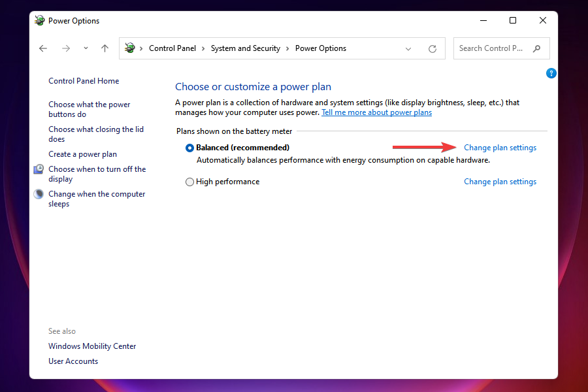588x392 pixels.
Task: Refresh the Power Options page
Action: [x=433, y=49]
